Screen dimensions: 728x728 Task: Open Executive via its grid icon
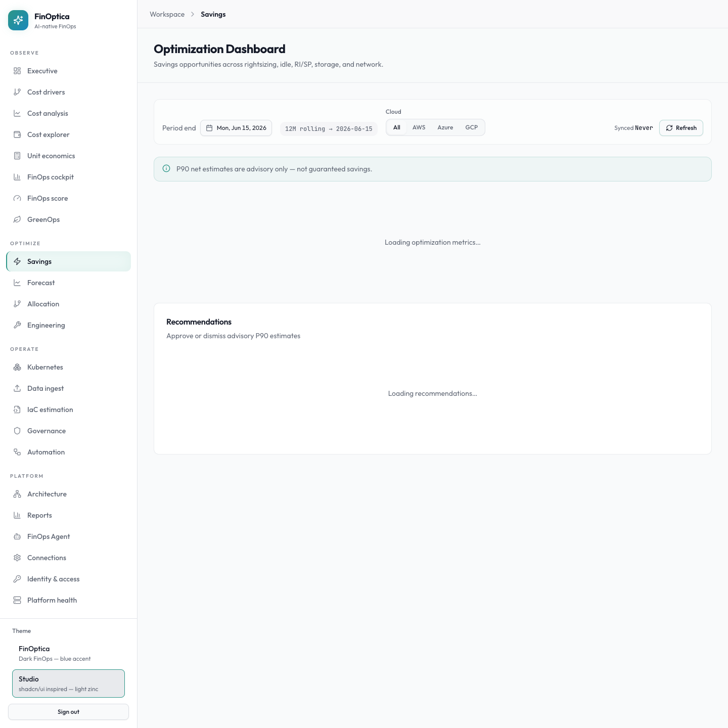click(17, 71)
